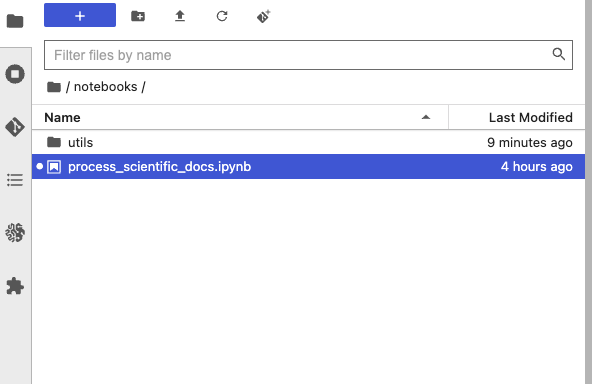Go to root via breadcrumb folder icon

tap(54, 87)
